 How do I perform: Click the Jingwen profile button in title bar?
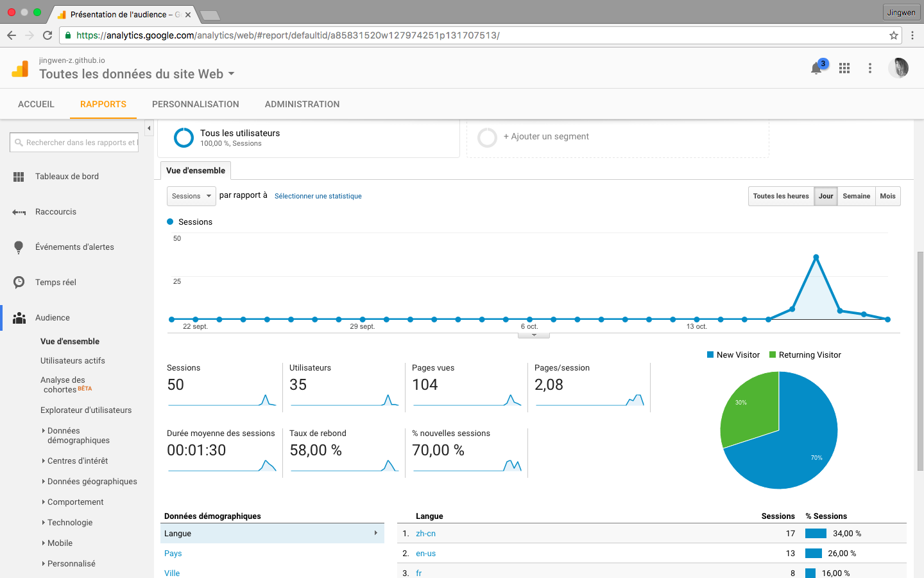click(902, 12)
